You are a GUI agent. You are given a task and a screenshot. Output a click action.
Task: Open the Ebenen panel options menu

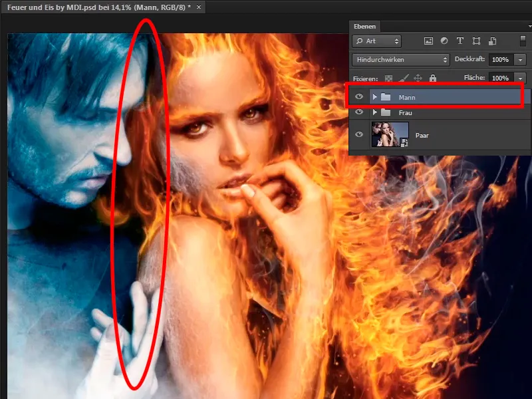click(x=529, y=26)
